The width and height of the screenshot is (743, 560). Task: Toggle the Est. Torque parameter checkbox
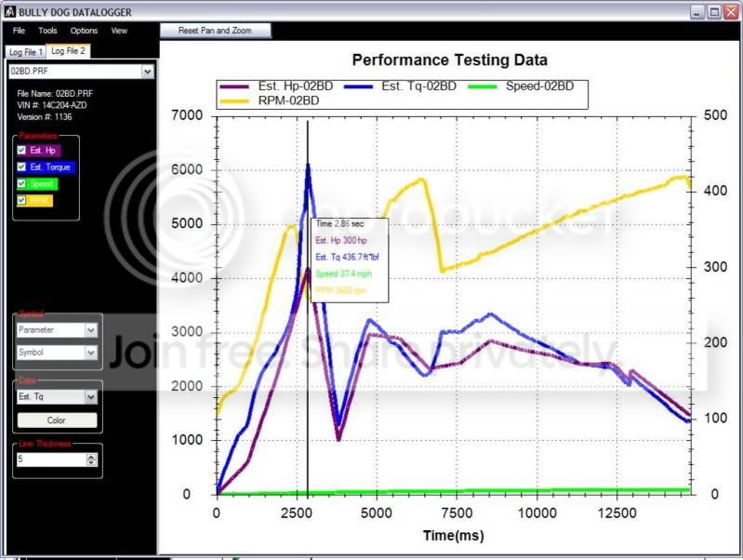(x=21, y=167)
